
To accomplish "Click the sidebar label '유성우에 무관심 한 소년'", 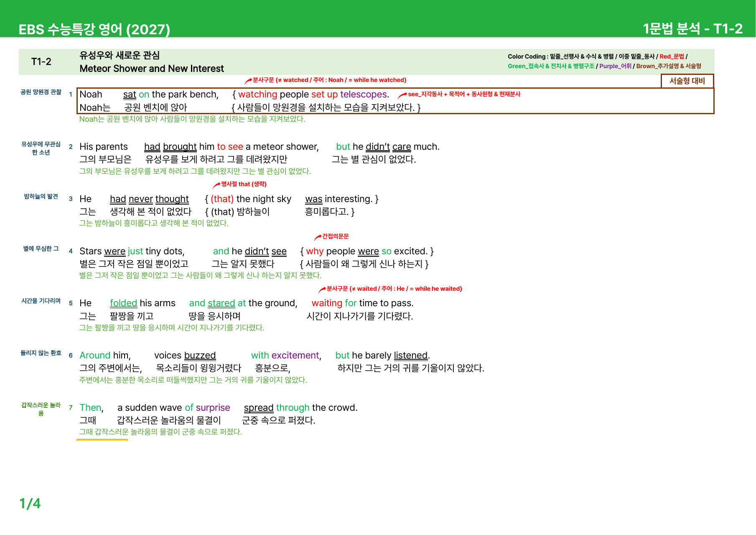I will 41,148.
